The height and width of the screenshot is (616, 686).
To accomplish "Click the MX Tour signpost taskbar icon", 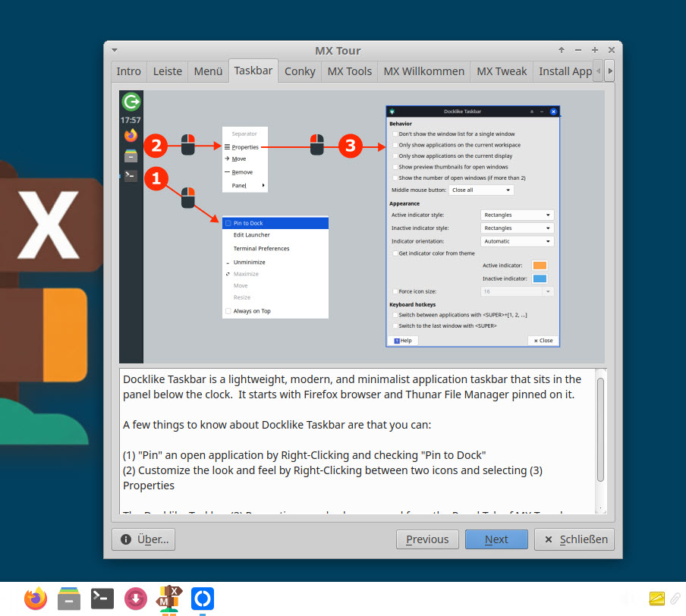I will [168, 599].
